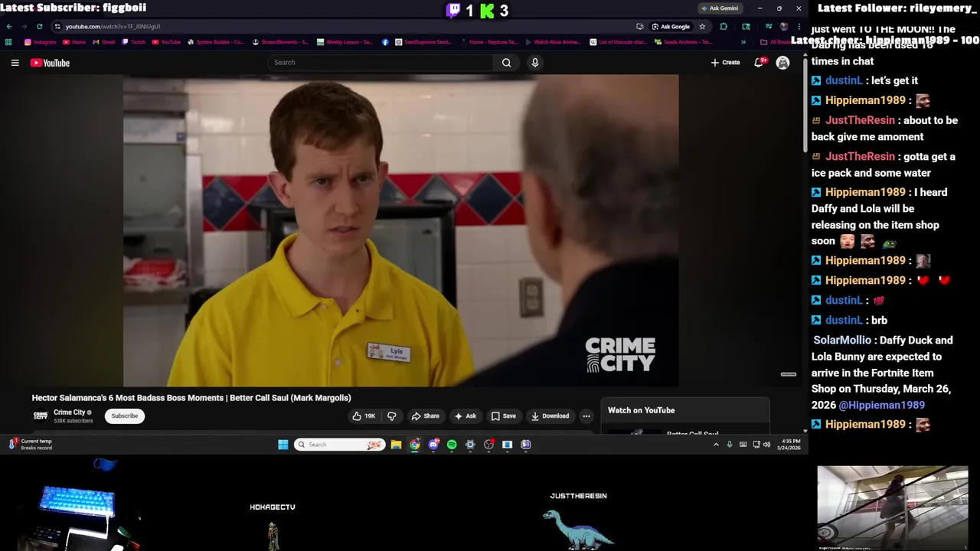Open the YouTube guide hamburger menu

(15, 63)
